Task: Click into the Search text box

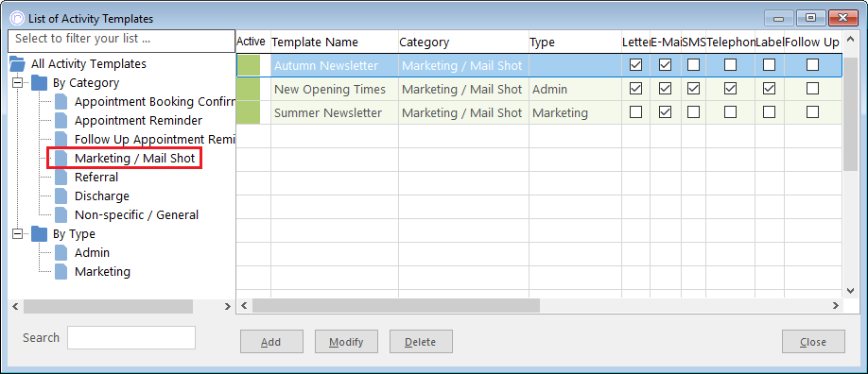Action: [131, 337]
